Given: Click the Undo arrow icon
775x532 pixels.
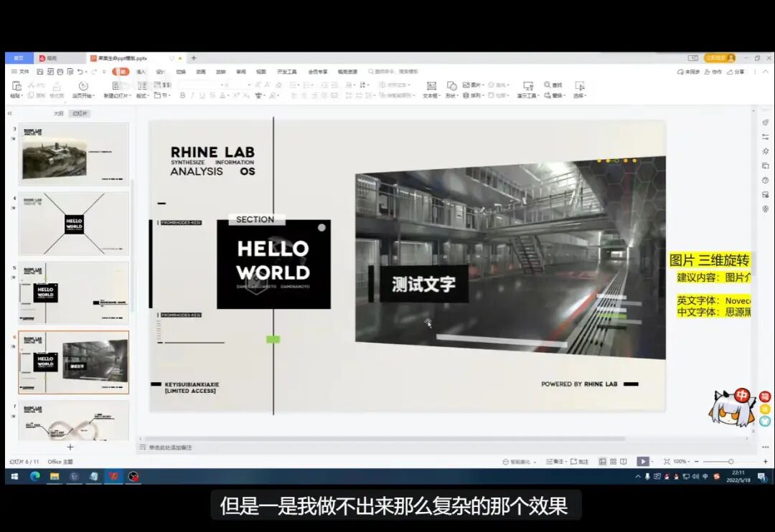Looking at the screenshot, I should (80, 72).
